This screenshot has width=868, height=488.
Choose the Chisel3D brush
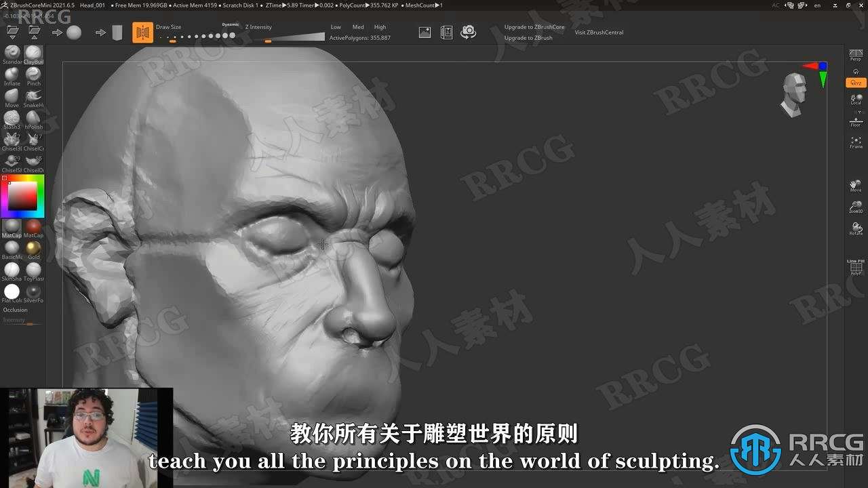click(x=12, y=142)
